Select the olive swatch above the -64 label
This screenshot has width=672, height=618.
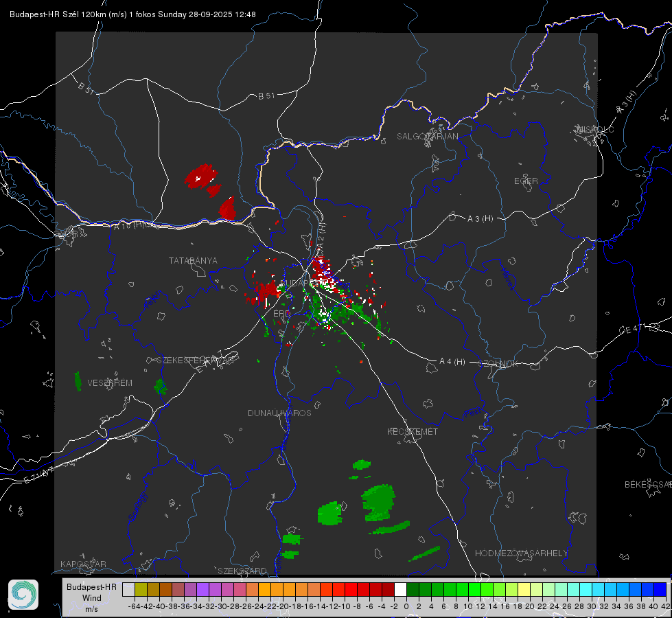coord(141,589)
